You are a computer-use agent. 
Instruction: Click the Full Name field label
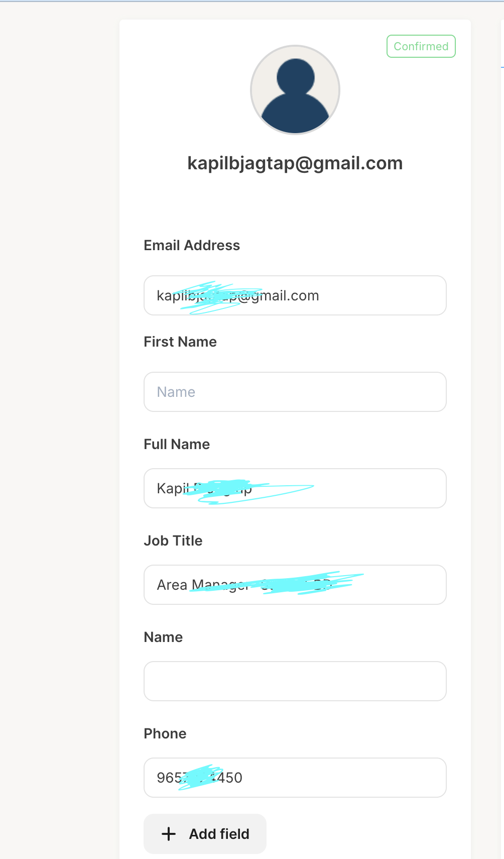click(177, 444)
